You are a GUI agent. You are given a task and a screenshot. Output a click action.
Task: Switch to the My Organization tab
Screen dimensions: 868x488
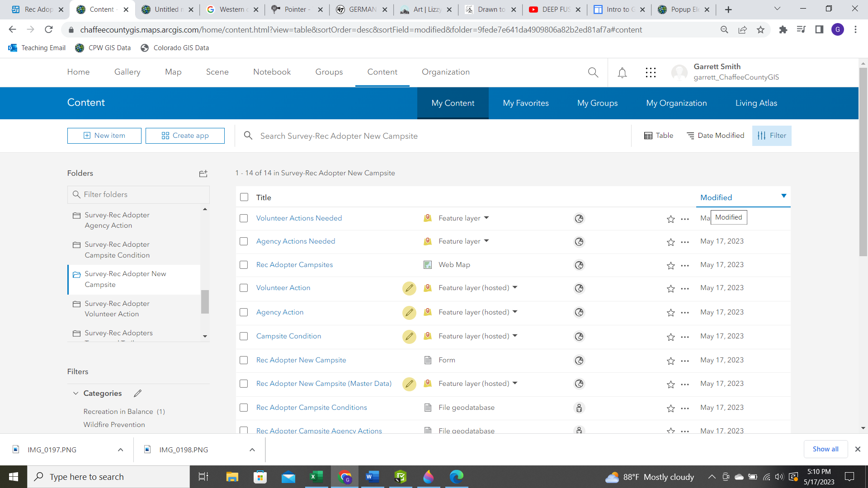point(676,103)
